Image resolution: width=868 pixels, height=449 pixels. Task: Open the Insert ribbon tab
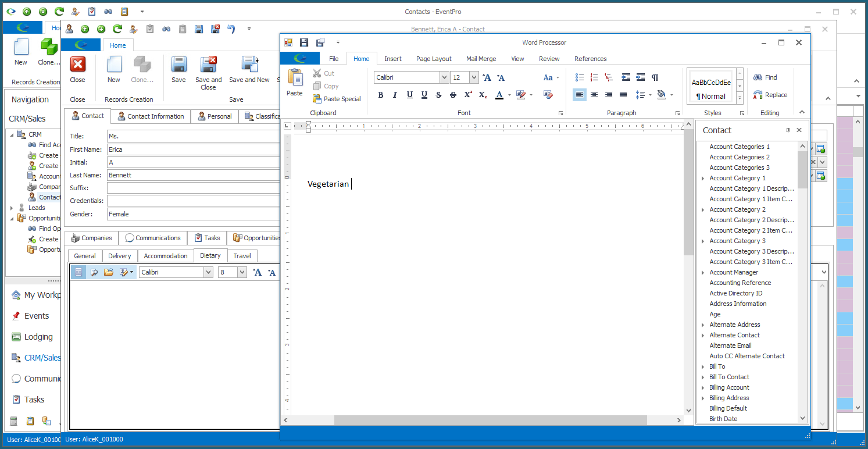coord(393,59)
